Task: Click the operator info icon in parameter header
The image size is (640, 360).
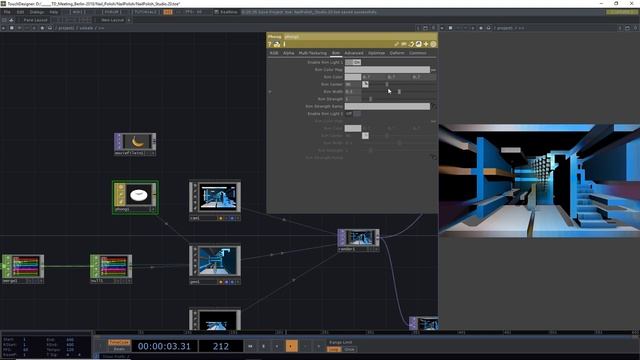Action: pyautogui.click(x=284, y=44)
